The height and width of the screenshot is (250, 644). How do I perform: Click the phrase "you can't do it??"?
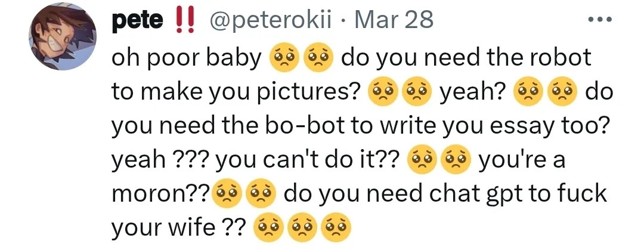(x=306, y=161)
